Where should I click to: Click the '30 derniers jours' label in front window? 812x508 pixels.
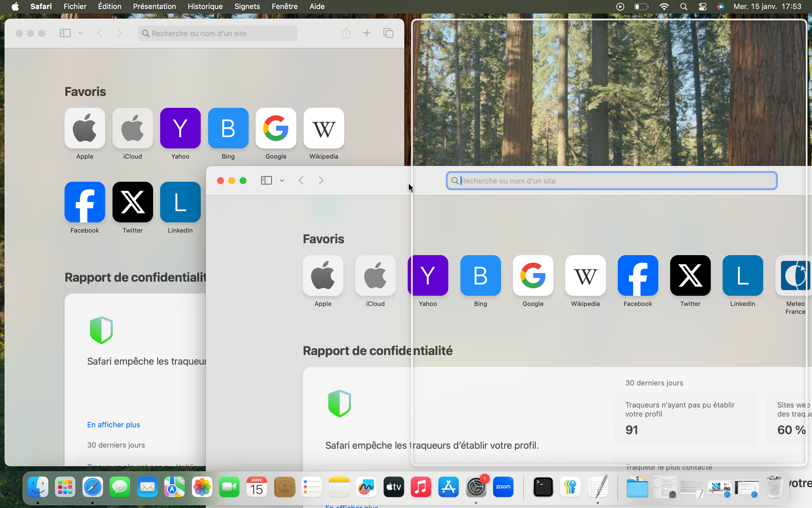[654, 383]
